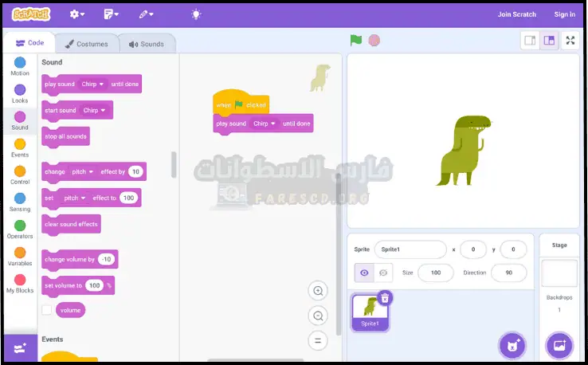
Task: Zoom out of the code workspace
Action: pos(319,316)
